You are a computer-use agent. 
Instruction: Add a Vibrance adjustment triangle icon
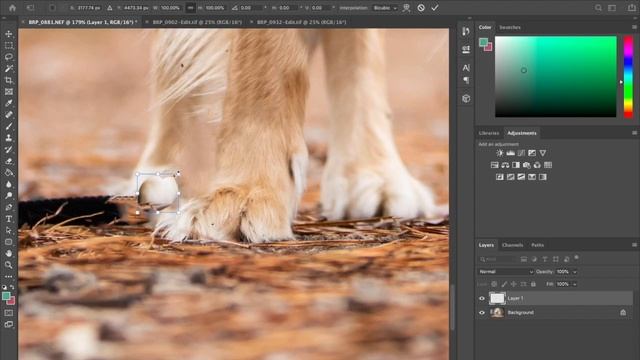pyautogui.click(x=542, y=153)
